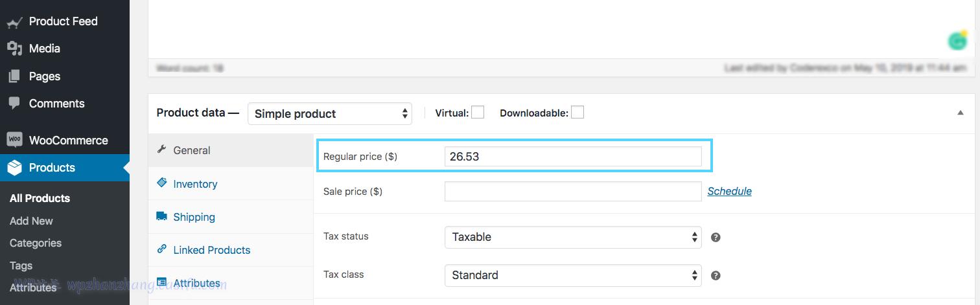Open the Tax class Standard dropdown
The image size is (980, 305).
(572, 275)
